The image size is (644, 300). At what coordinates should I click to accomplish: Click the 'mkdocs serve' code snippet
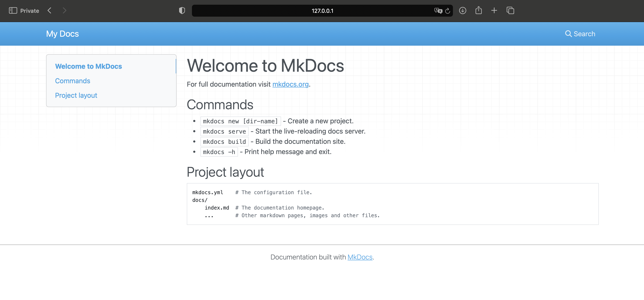coord(225,131)
